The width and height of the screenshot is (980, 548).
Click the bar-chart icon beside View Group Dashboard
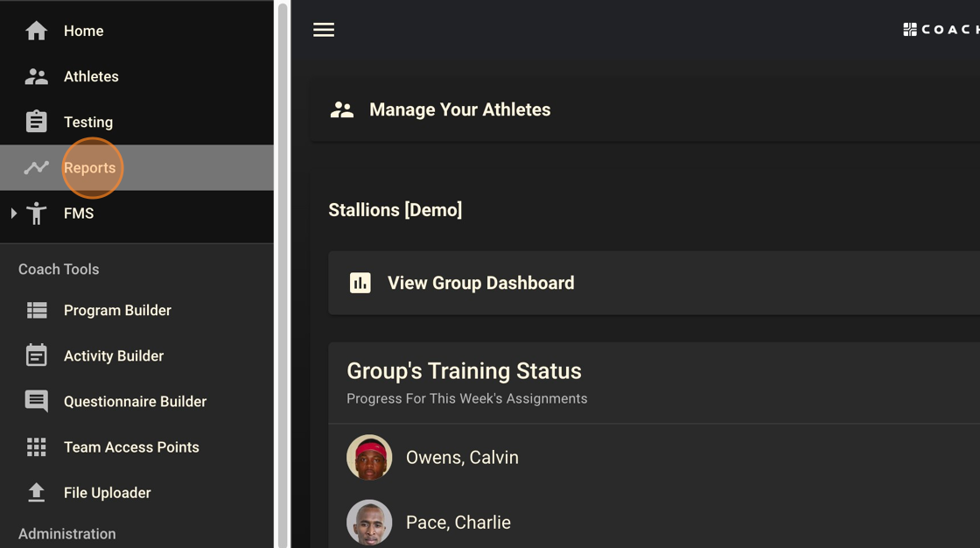tap(360, 283)
